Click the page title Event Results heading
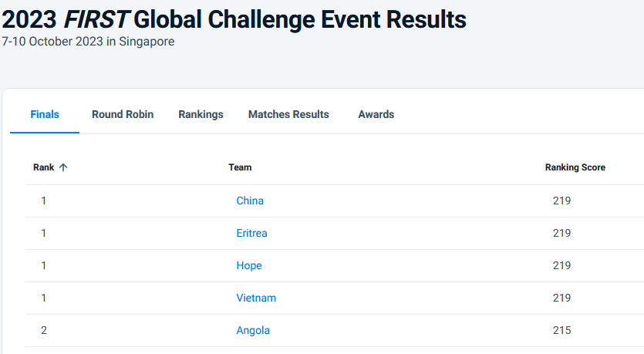Screen dimensions: 644x354 [x=234, y=20]
